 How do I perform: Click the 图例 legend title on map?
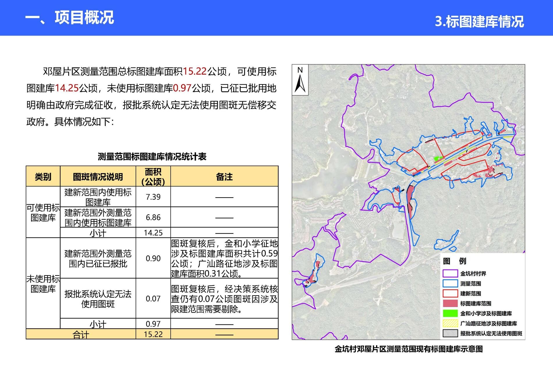coord(454,261)
